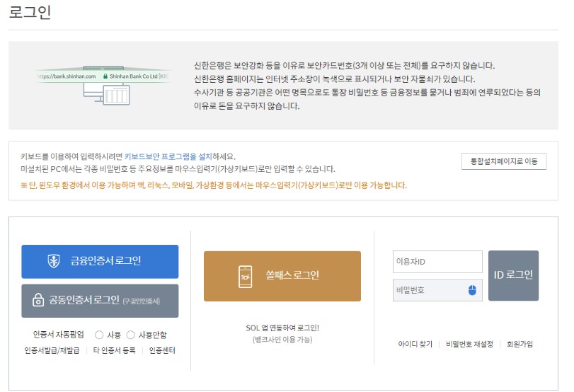Click 비밀번호 재설정 link

[470, 344]
